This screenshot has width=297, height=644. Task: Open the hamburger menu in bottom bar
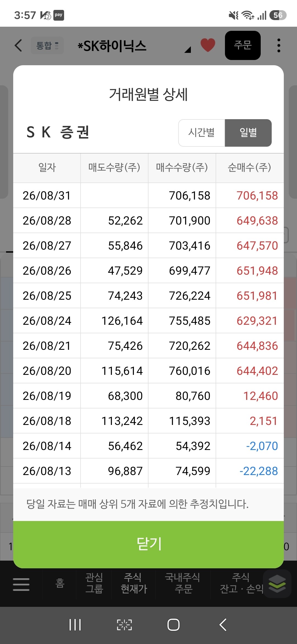pyautogui.click(x=21, y=584)
